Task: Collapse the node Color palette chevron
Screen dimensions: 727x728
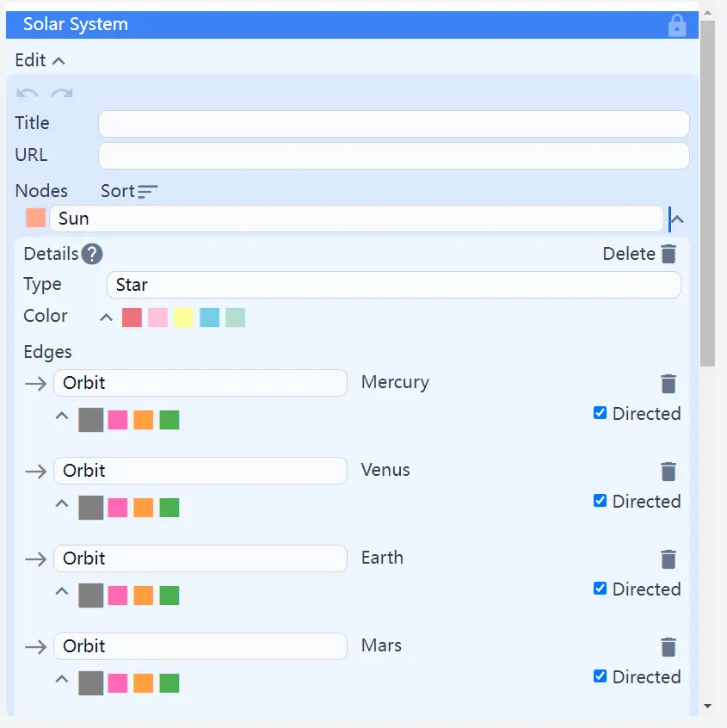Action: coord(106,318)
